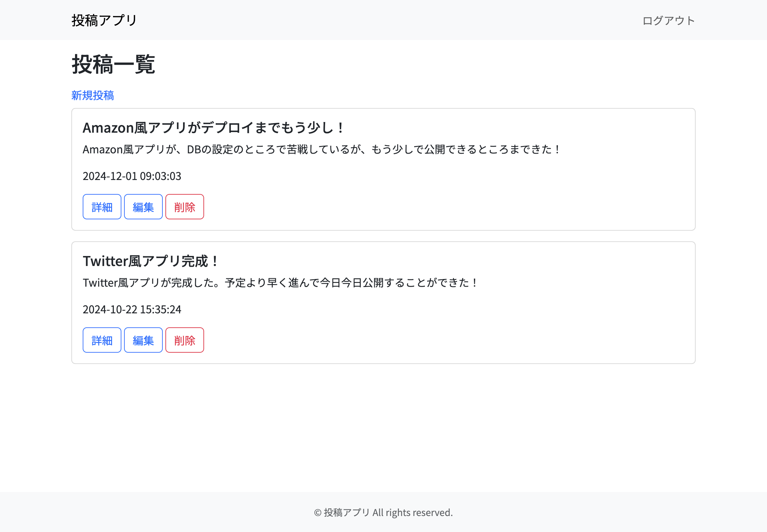The image size is (767, 532).
Task: Click empty area inside the Amazon post card
Action: [x=467, y=200]
